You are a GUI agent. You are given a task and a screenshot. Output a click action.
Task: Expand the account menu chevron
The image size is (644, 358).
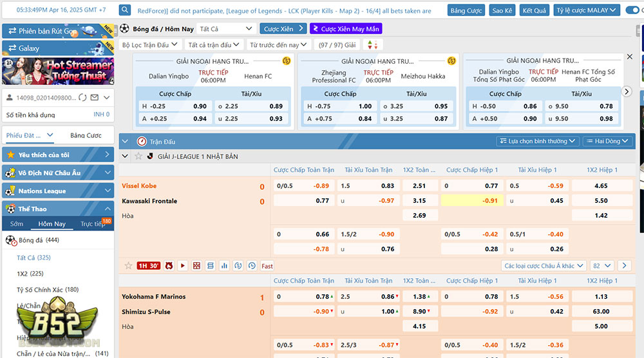tap(106, 97)
